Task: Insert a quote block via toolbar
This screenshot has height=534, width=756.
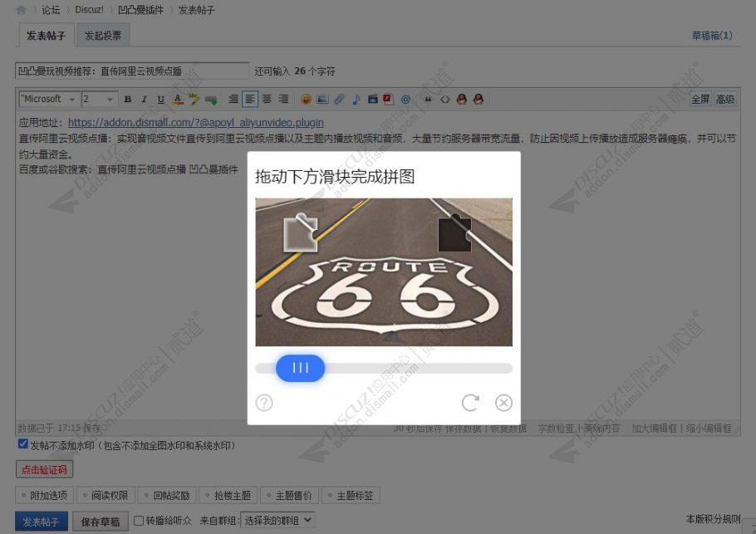Action: pyautogui.click(x=428, y=100)
